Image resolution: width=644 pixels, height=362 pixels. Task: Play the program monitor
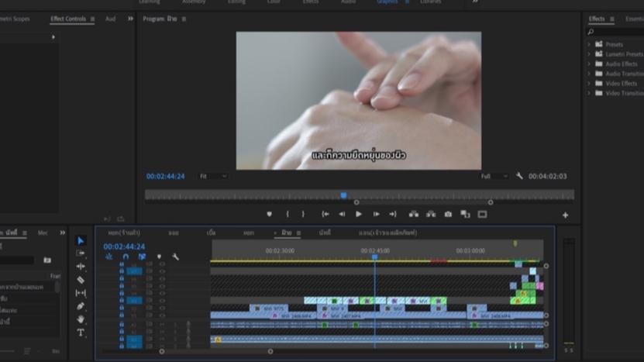[359, 214]
